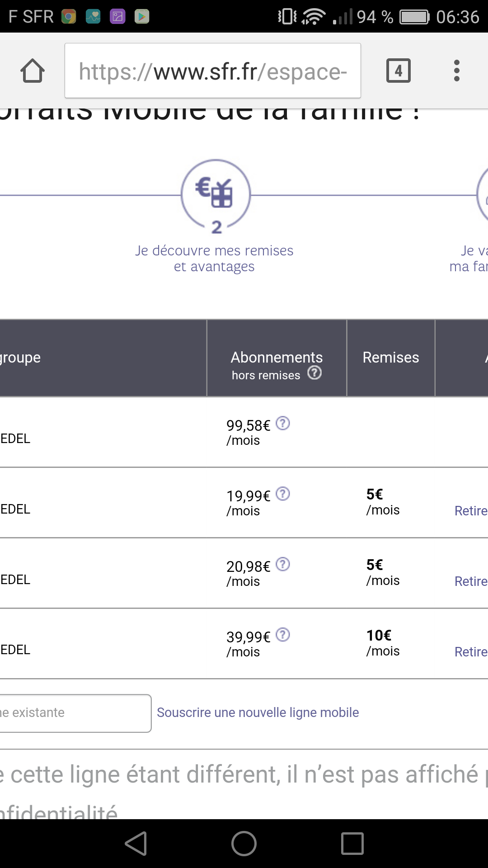
Task: Tap the browser home icon
Action: (x=33, y=71)
